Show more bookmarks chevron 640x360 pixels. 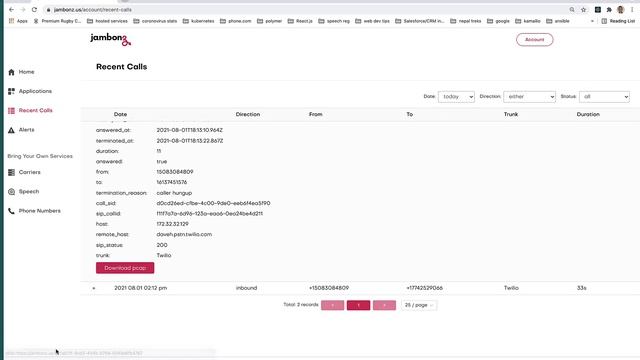(x=592, y=21)
